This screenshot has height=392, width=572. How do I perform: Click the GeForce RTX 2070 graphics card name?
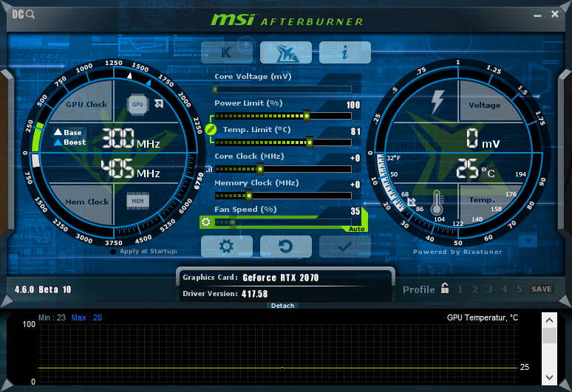281,278
